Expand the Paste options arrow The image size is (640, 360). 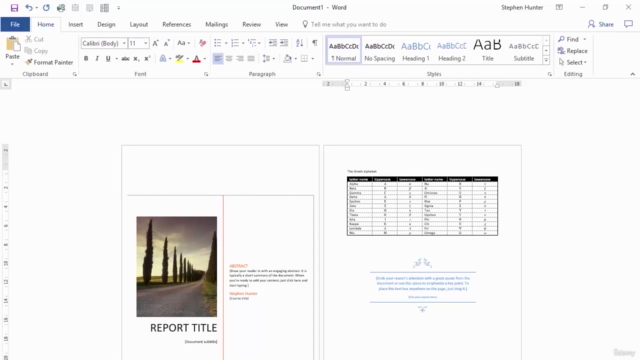12,64
